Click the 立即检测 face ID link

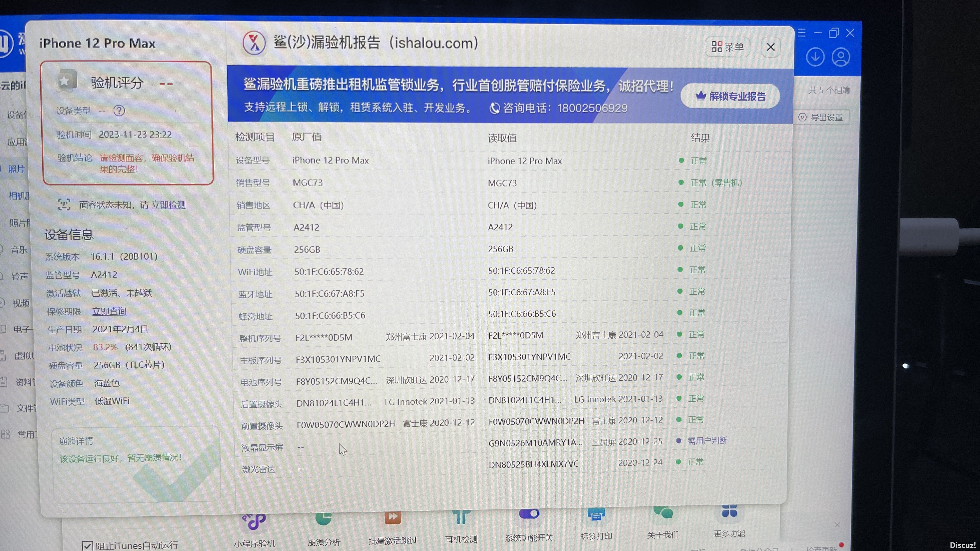(x=168, y=205)
